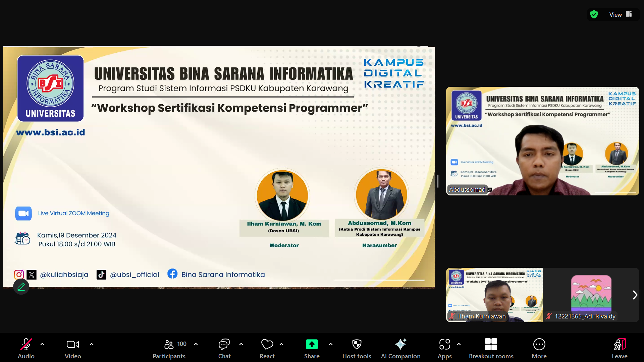This screenshot has height=362, width=644.
Task: Open the annotation pencil tool
Action: [x=21, y=287]
